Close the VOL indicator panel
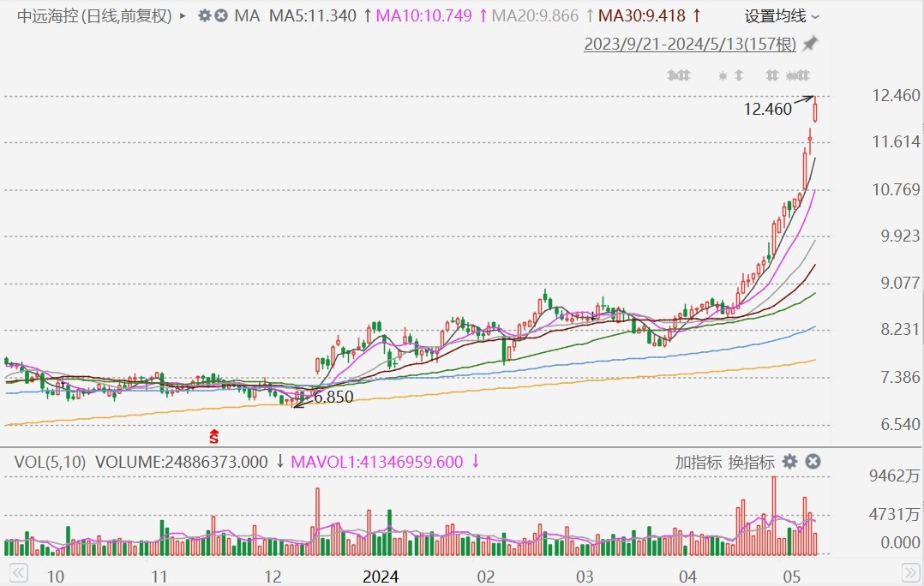Viewport: 924px width, 586px height. pos(813,462)
